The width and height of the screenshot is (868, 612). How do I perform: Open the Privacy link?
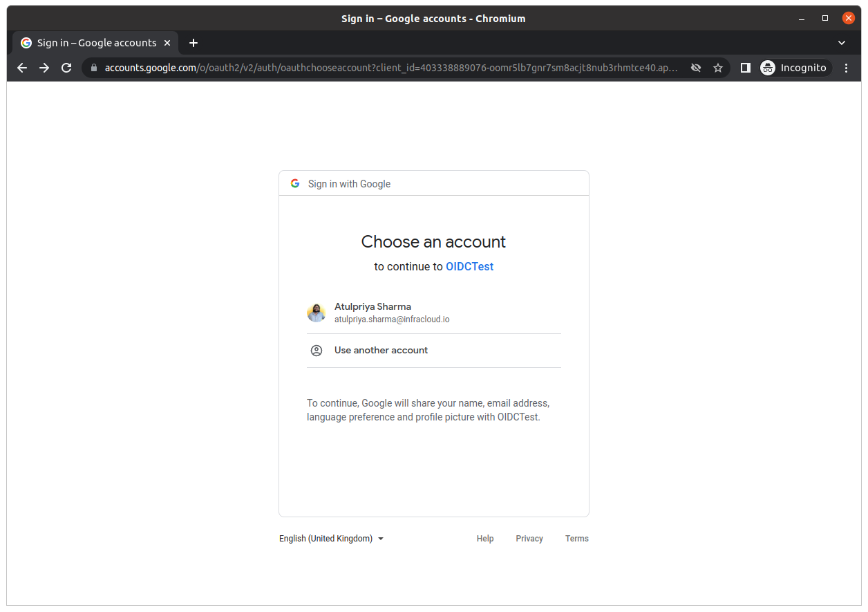(529, 539)
